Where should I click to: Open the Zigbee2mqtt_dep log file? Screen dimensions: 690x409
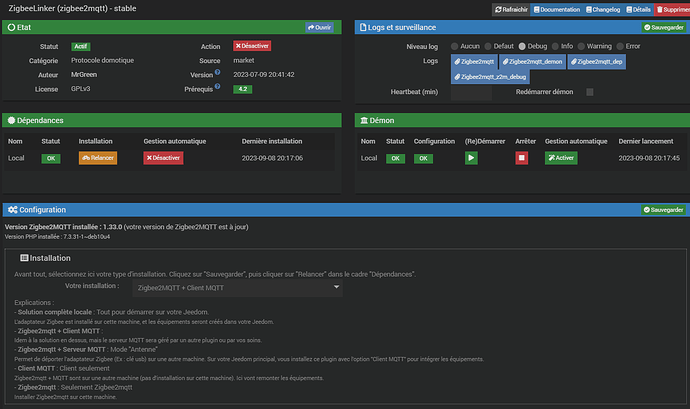pyautogui.click(x=598, y=61)
